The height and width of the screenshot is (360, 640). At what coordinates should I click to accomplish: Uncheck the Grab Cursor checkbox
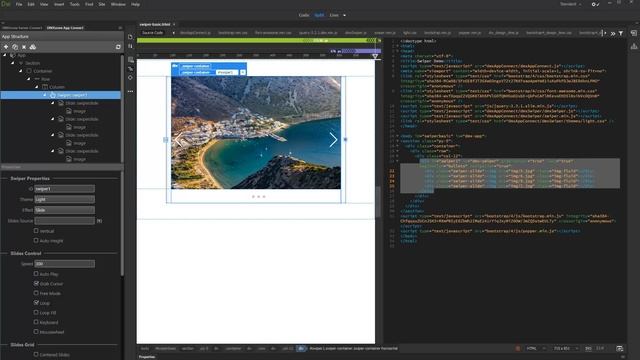(36, 283)
